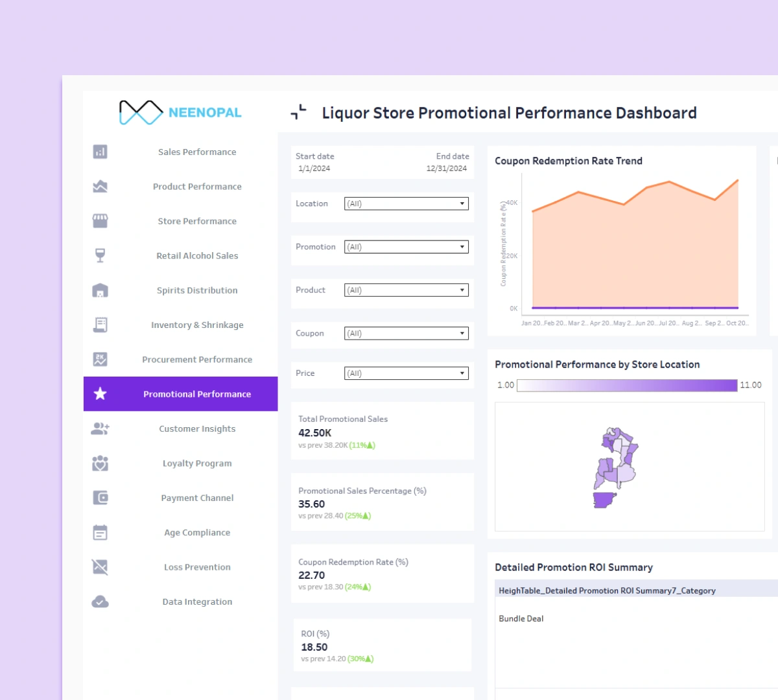
Task: Click the Customer Insights people icon
Action: [x=100, y=428]
